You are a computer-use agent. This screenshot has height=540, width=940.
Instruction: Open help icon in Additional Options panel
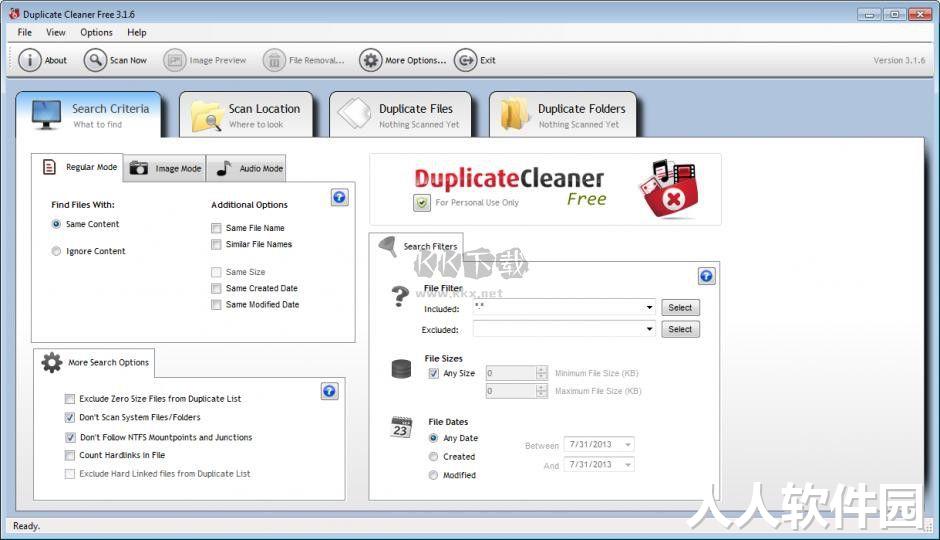click(339, 197)
